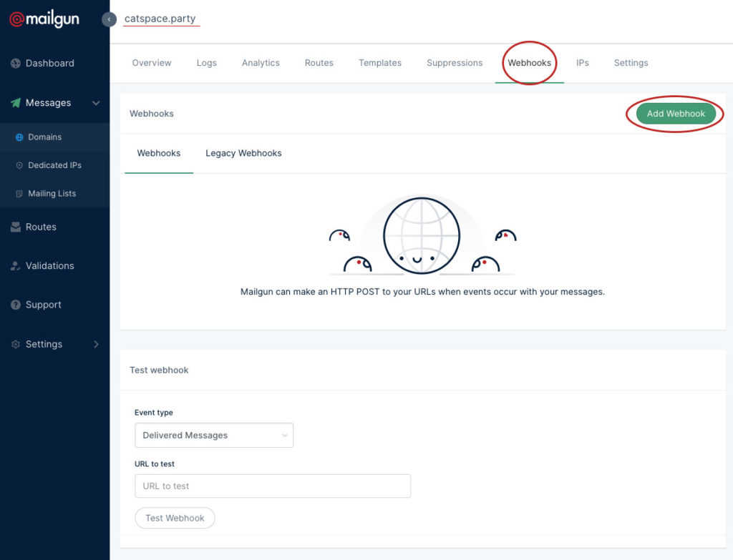This screenshot has height=560, width=733.
Task: Open Dedicated IPs in the sidebar
Action: coord(54,165)
